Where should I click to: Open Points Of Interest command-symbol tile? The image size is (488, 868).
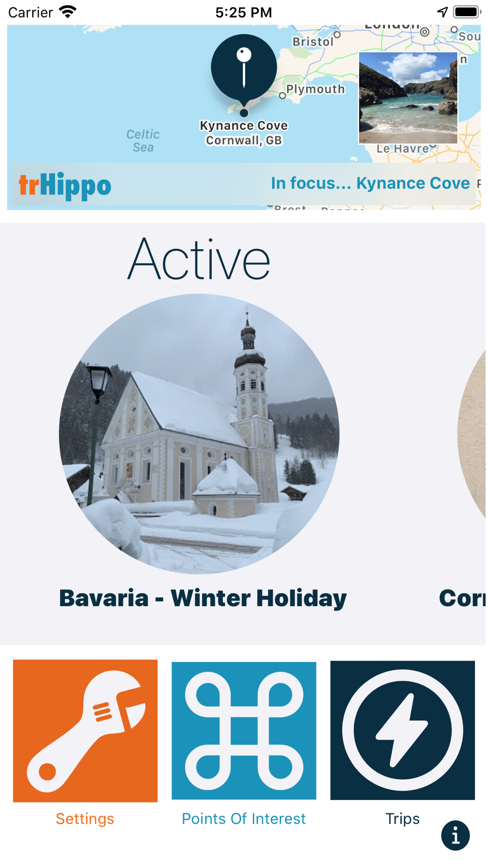point(244,730)
